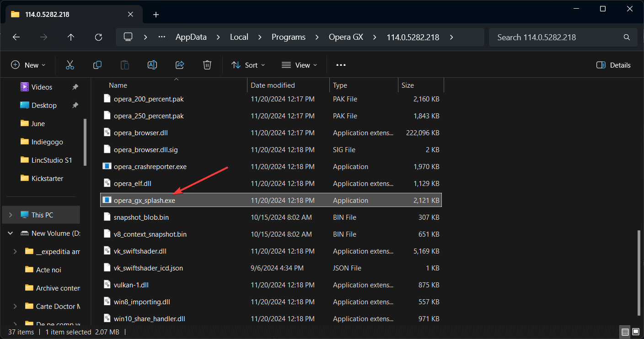Click the AppData breadcrumb
This screenshot has height=339, width=644.
[191, 37]
